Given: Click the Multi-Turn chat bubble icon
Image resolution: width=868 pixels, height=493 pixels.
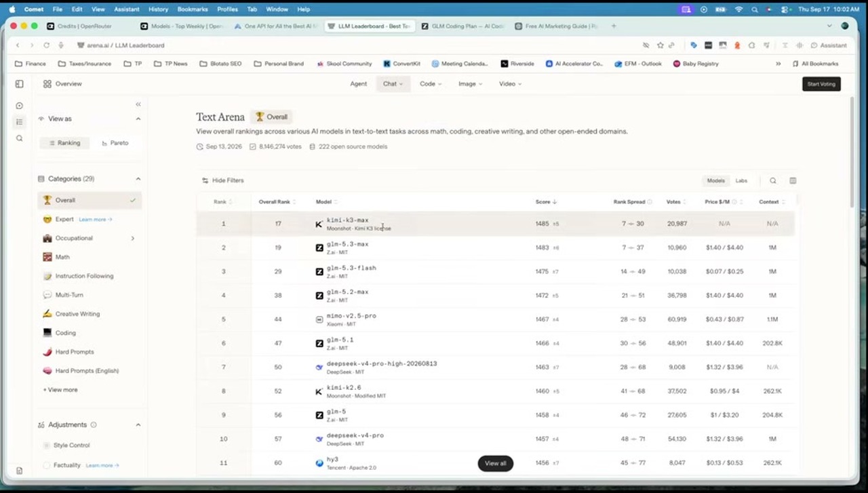Looking at the screenshot, I should [x=47, y=295].
